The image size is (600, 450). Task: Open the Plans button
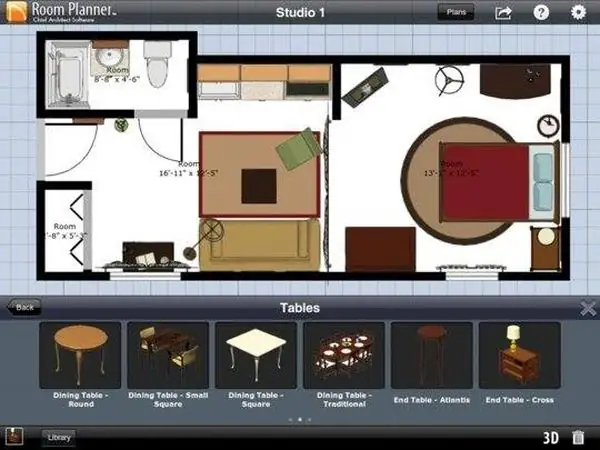pyautogui.click(x=456, y=12)
